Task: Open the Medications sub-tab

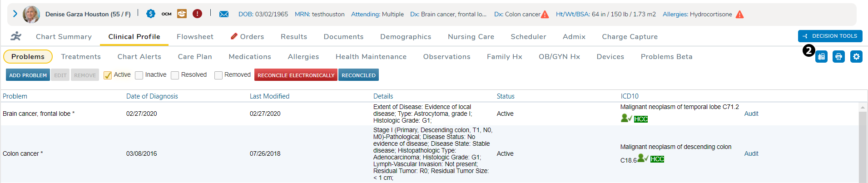Action: point(250,57)
